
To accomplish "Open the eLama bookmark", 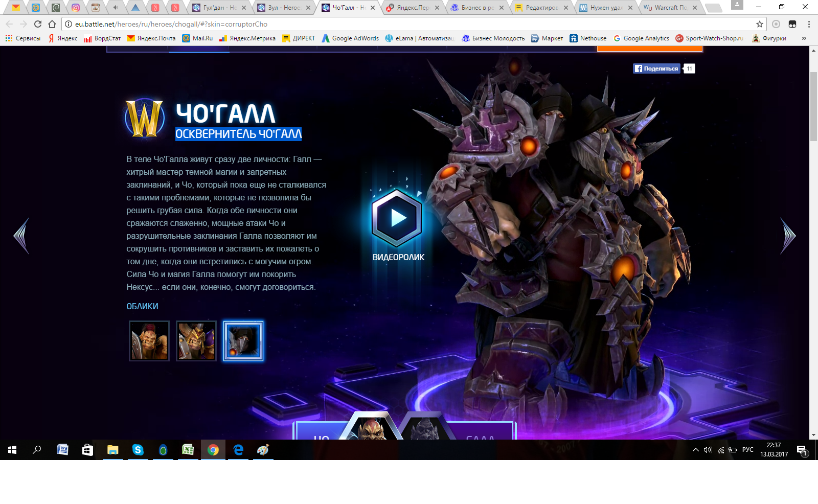I will tap(420, 38).
